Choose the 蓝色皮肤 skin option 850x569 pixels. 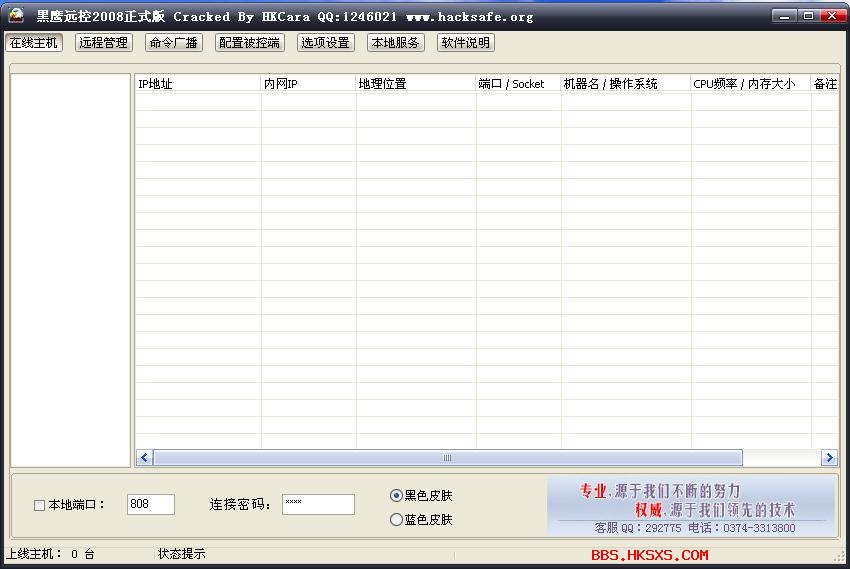(396, 520)
